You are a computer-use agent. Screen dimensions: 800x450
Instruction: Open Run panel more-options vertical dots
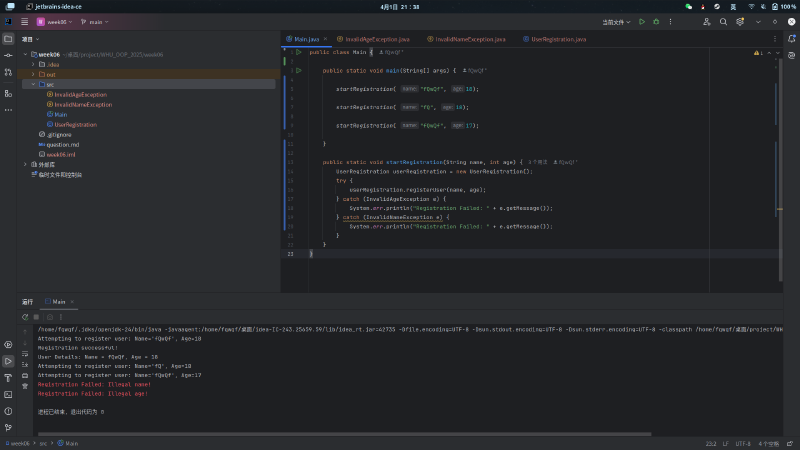(61, 317)
